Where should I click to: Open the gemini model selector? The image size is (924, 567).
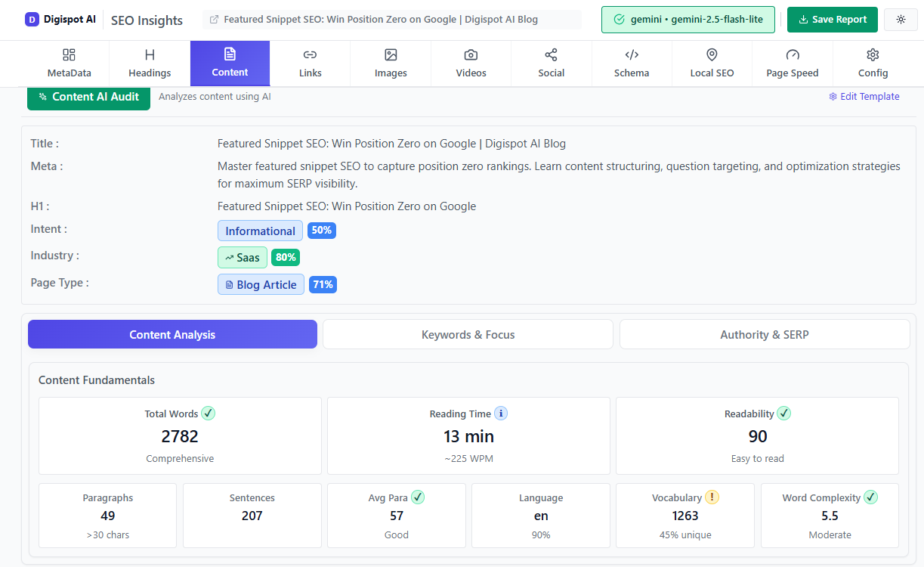(x=688, y=20)
